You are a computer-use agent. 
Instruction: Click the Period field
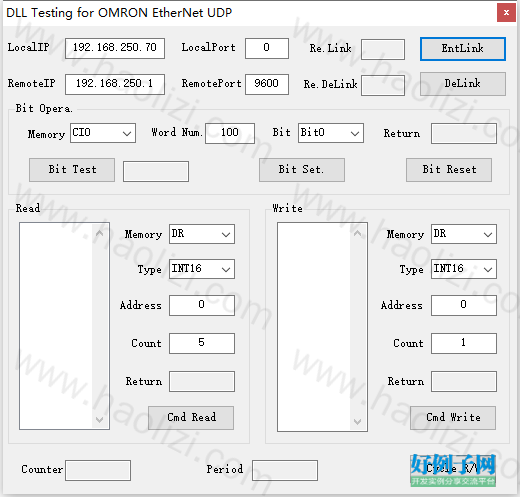[285, 470]
